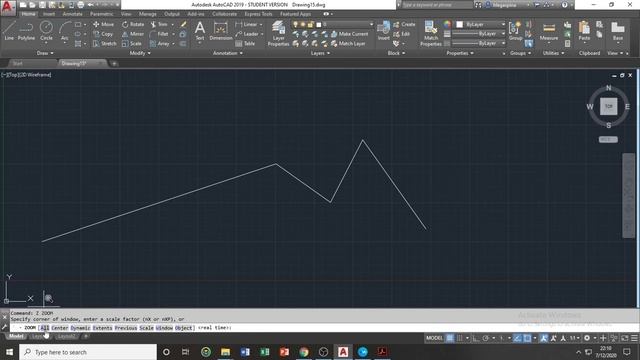Screen dimensions: 640x360
Task: Choose Extents option in command line
Action: point(102,328)
